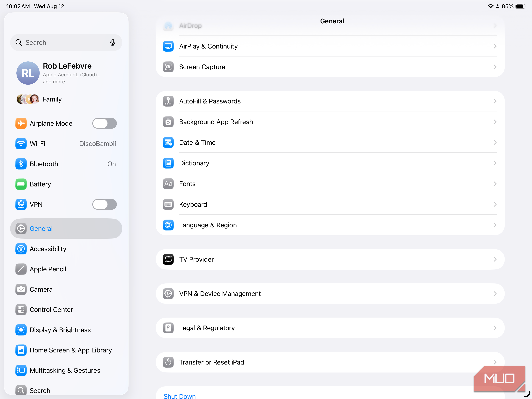This screenshot has height=399, width=532.
Task: Tap the Date & Time calendar icon
Action: [x=168, y=142]
